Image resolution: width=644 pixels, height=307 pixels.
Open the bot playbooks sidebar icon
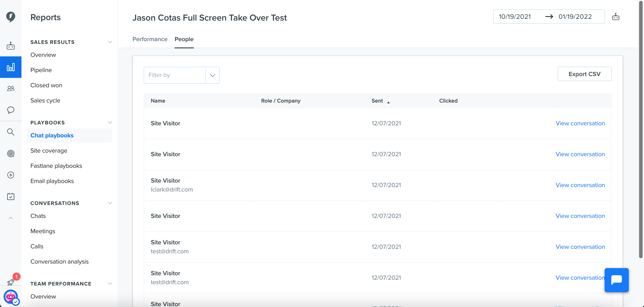point(11,46)
